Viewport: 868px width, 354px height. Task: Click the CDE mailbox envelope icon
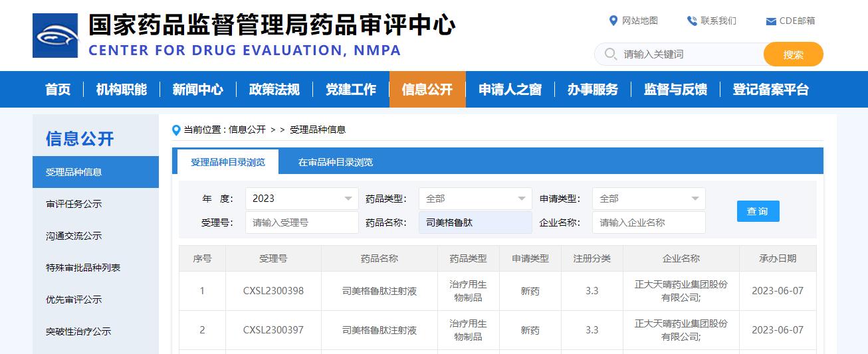(771, 21)
